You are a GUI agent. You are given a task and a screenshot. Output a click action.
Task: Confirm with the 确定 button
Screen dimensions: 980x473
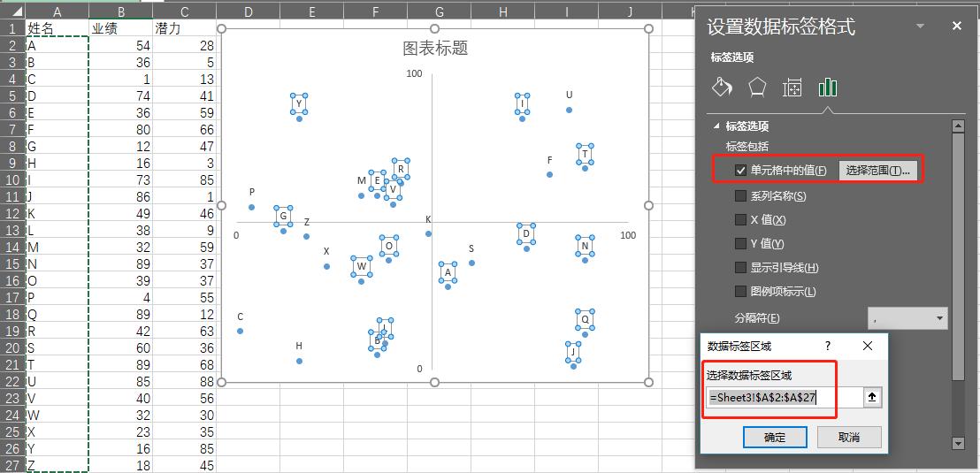click(775, 438)
